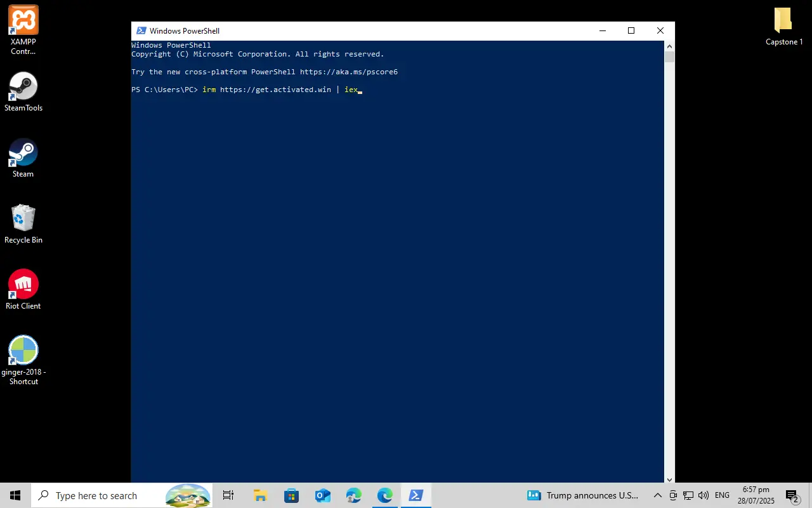This screenshot has height=508, width=812.
Task: Open File Explorer from taskbar
Action: [260, 495]
